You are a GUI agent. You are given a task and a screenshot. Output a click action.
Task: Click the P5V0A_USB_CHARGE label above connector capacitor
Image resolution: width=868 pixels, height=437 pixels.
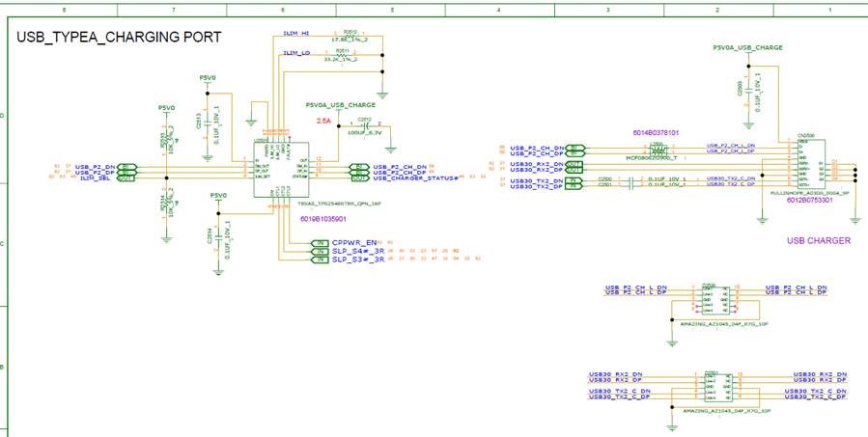pos(747,47)
